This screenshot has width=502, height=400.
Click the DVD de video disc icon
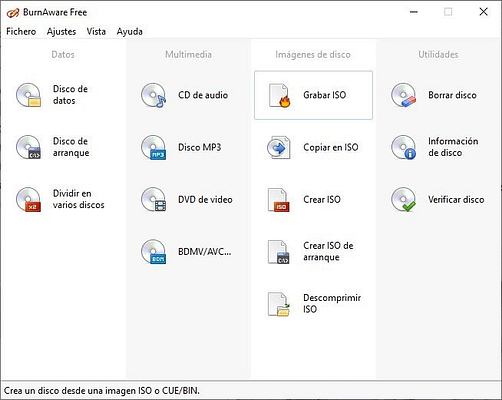tap(154, 199)
